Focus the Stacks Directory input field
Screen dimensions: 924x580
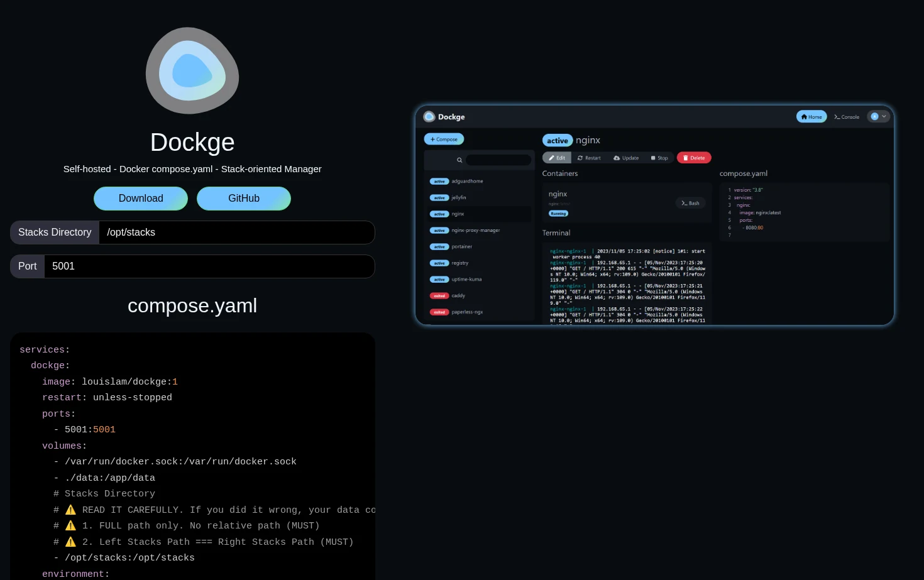237,233
